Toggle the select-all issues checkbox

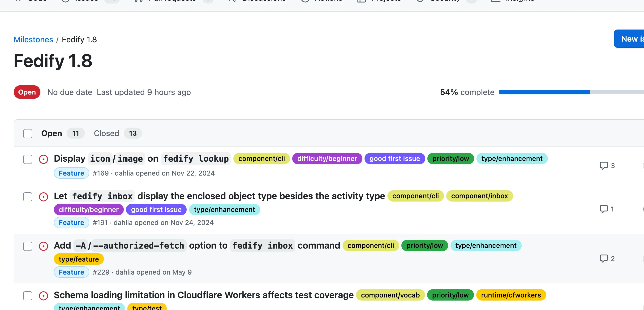27,133
